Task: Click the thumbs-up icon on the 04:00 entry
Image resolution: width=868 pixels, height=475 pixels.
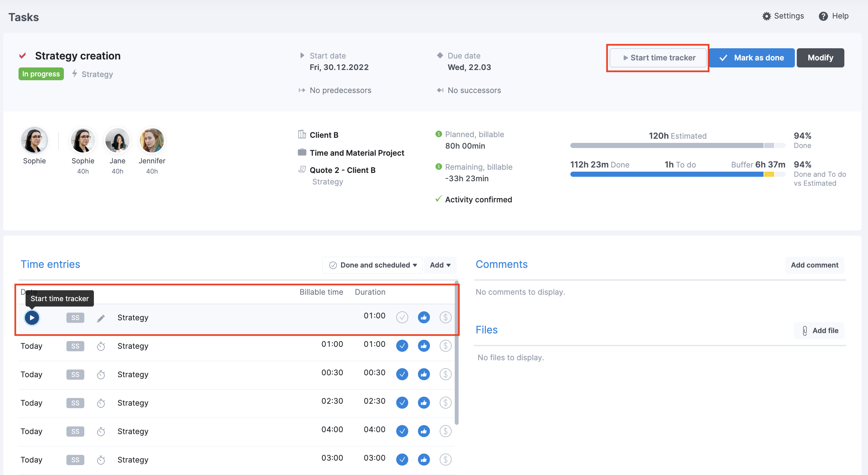Action: pyautogui.click(x=423, y=431)
